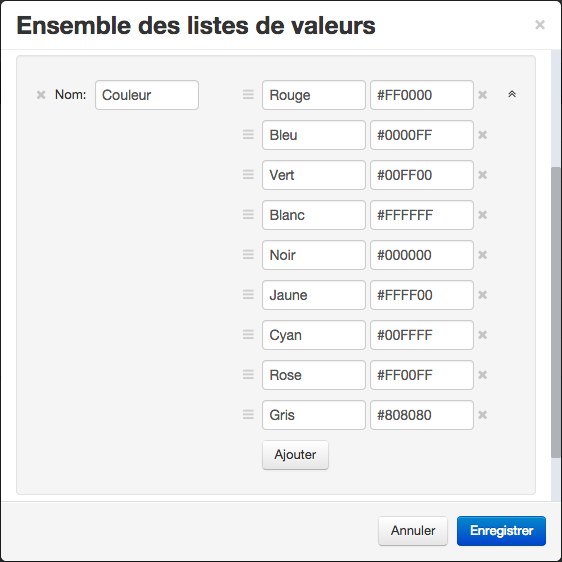Click Annuler to cancel changes
This screenshot has width=562, height=562.
[413, 531]
